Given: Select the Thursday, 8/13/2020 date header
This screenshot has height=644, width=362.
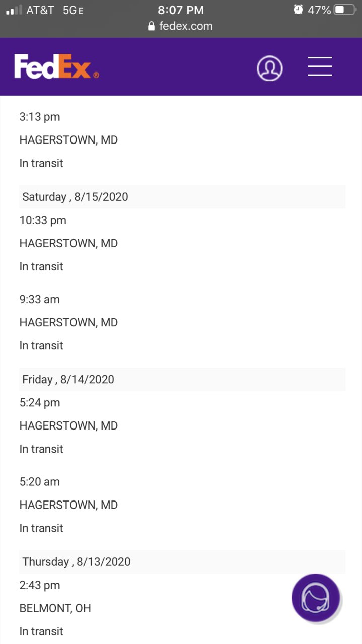Looking at the screenshot, I should point(182,561).
